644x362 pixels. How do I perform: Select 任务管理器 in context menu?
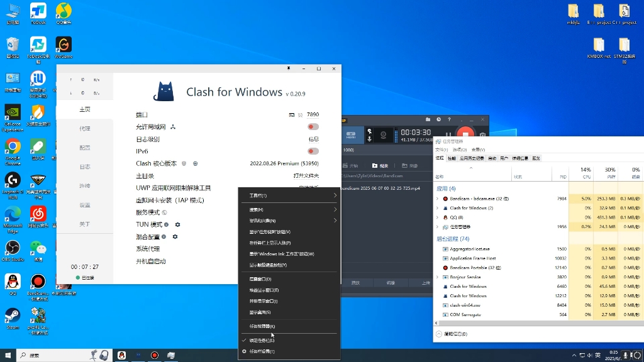[289, 326]
